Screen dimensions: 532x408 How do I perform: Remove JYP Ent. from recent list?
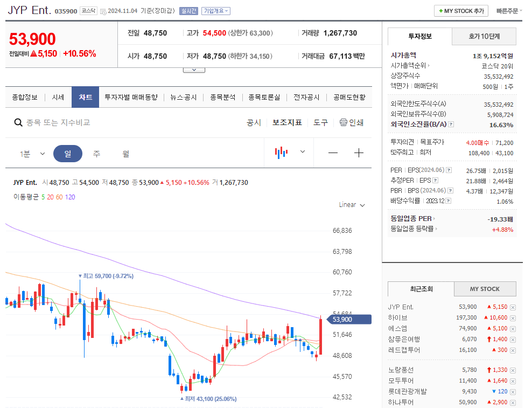[x=513, y=307]
